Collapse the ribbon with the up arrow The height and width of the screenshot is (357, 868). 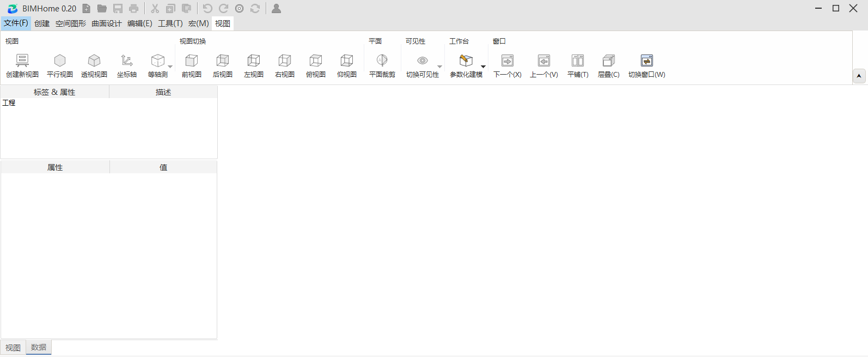859,76
